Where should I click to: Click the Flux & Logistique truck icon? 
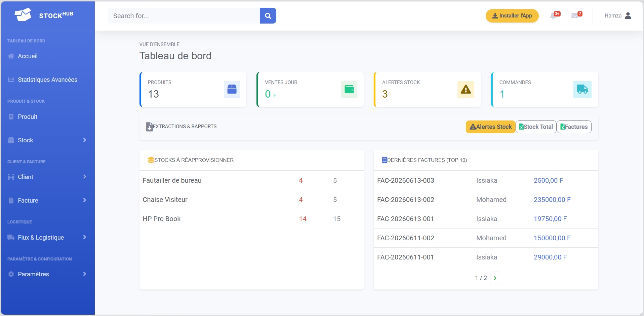[x=11, y=238]
